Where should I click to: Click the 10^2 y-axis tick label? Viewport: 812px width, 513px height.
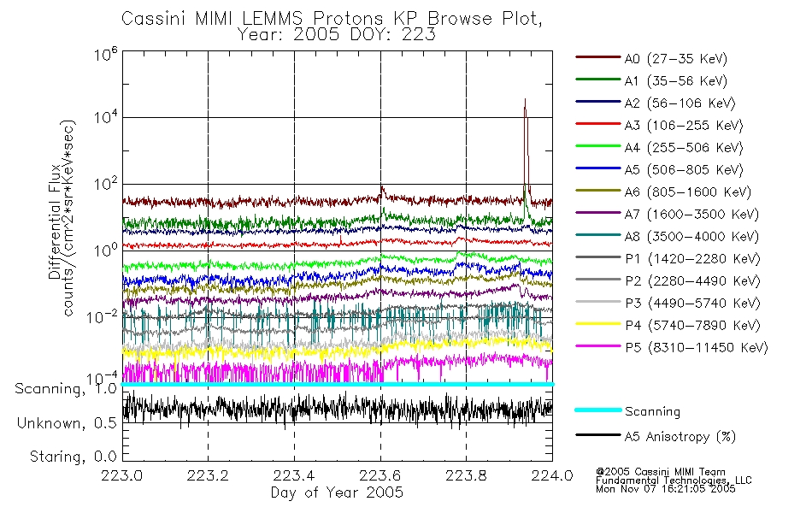point(106,185)
